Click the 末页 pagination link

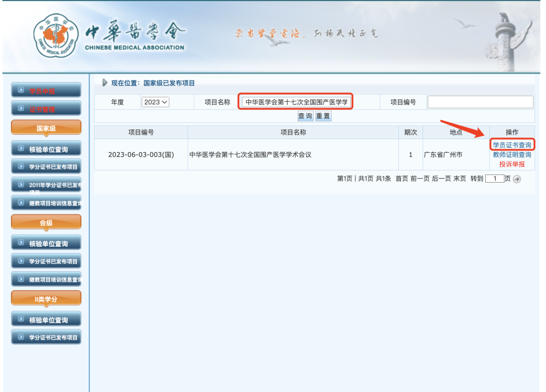tap(460, 179)
